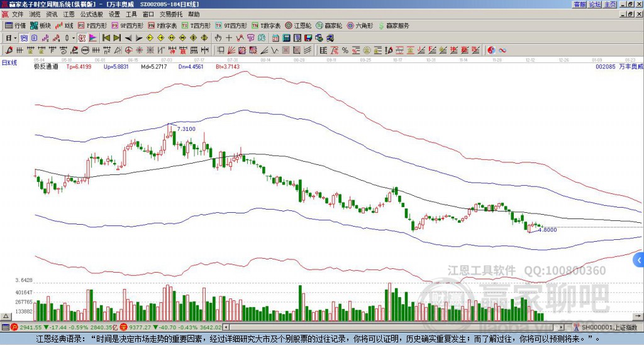
Task: Open the 赢家轮 wheel tool
Action: click(x=329, y=25)
